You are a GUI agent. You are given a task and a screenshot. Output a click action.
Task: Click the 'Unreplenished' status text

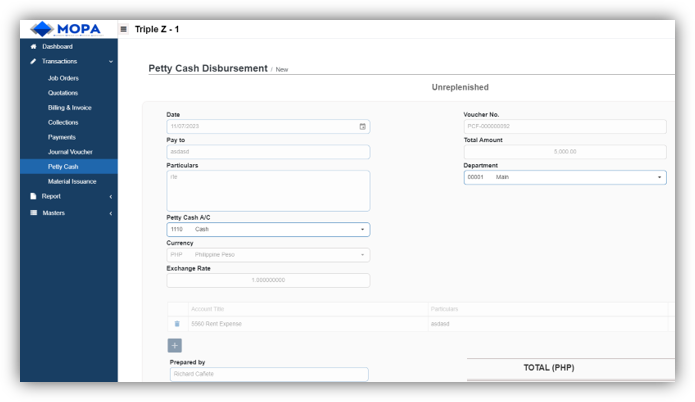tap(460, 87)
